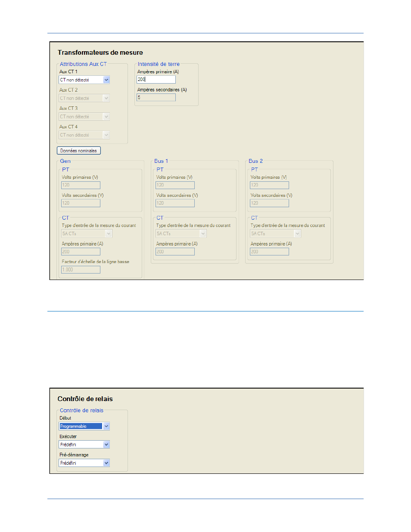Click Bus 2 Volts secondaires field
Image resolution: width=411 pixels, height=532 pixels.
pyautogui.click(x=269, y=203)
